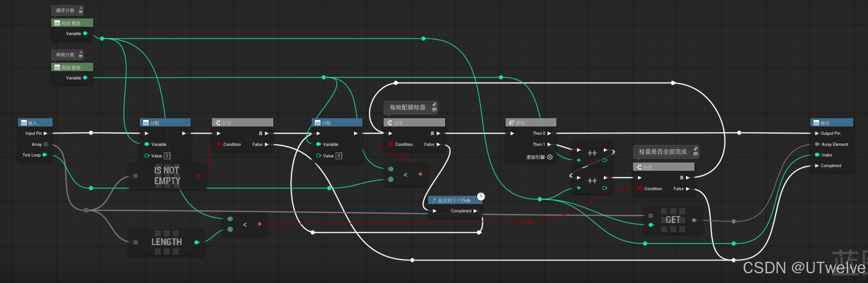Toggle comment bubble visibility icon for 循环计数
The height and width of the screenshot is (283, 868).
[x=81, y=12]
